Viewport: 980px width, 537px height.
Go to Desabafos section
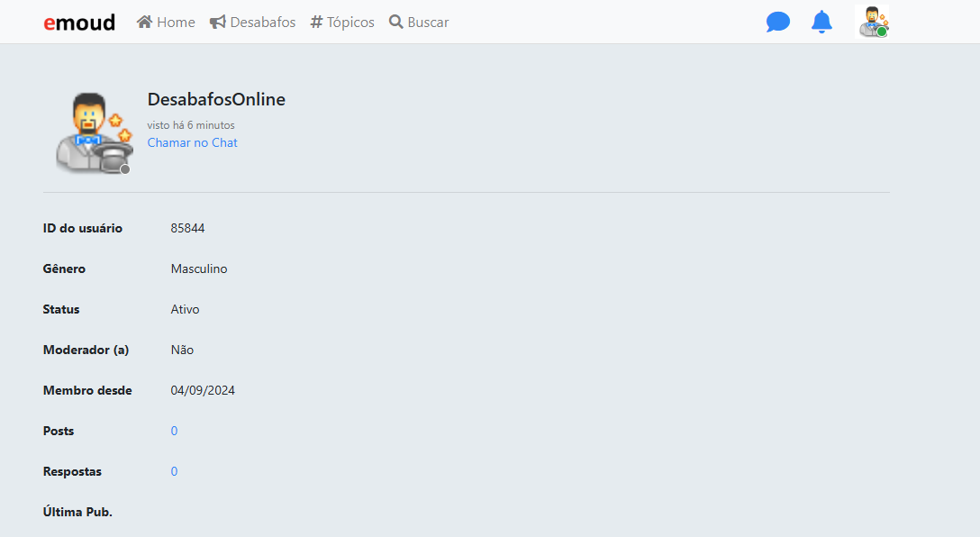coord(252,22)
